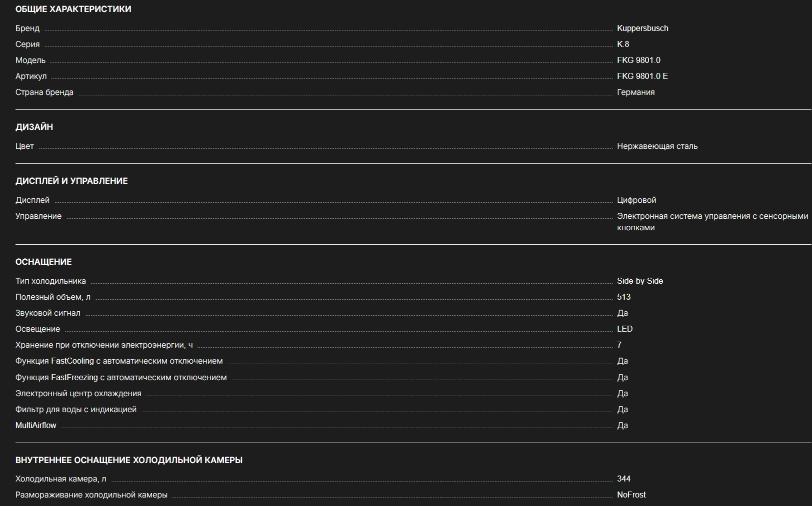Click the 'ДИСПЛЕЙ И УПРАВЛЕНИЕ' section heading
Screen dimensions: 812x506
coord(71,181)
